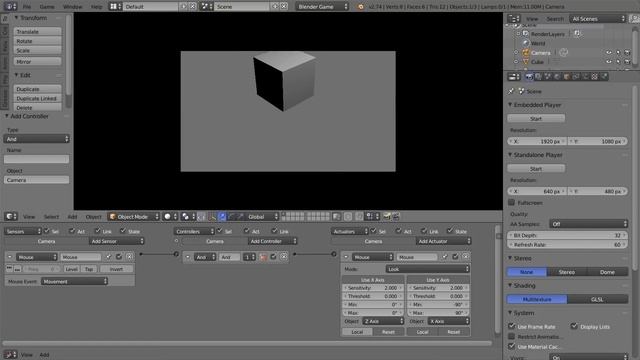Toggle the Sensors Sel checkbox
The width and height of the screenshot is (640, 360).
47,231
